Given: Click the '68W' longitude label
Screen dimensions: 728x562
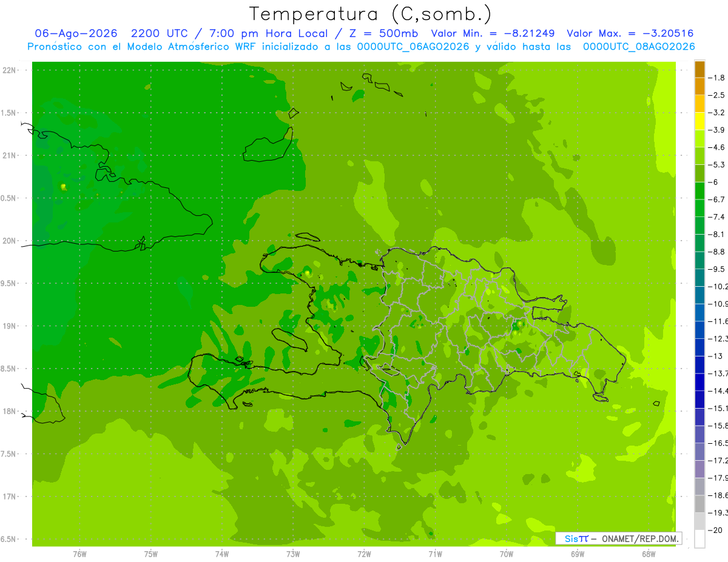Looking at the screenshot, I should coord(648,554).
